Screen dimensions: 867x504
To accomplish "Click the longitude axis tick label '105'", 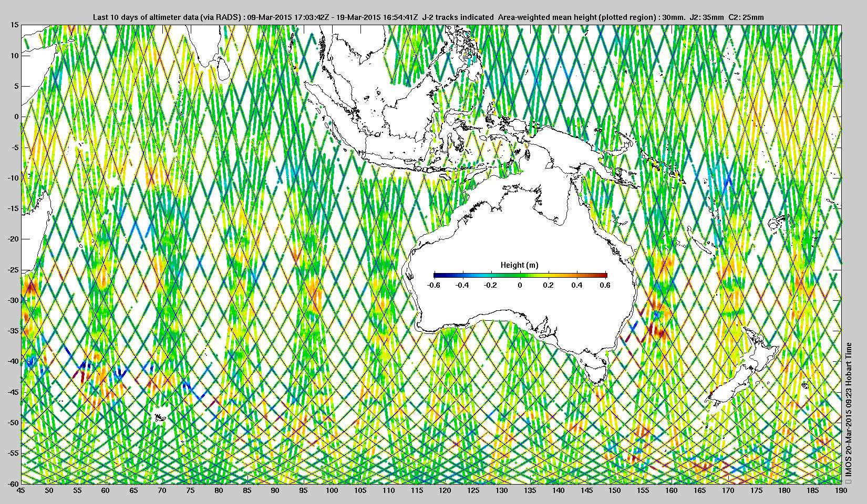I will click(x=360, y=490).
